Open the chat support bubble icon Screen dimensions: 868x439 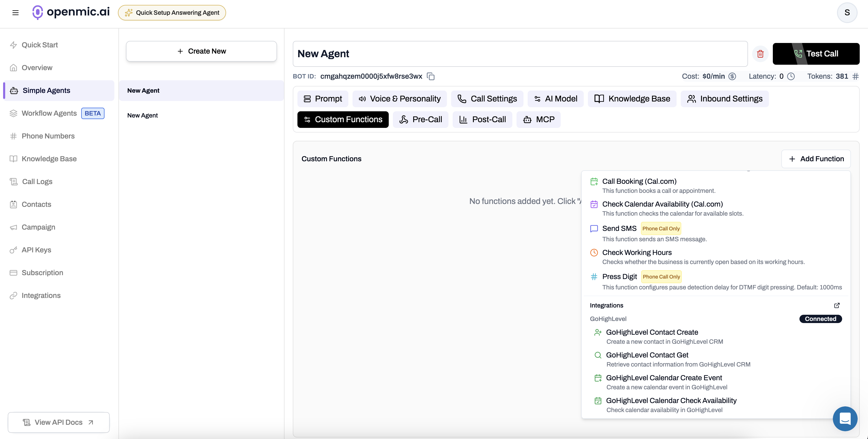point(845,419)
